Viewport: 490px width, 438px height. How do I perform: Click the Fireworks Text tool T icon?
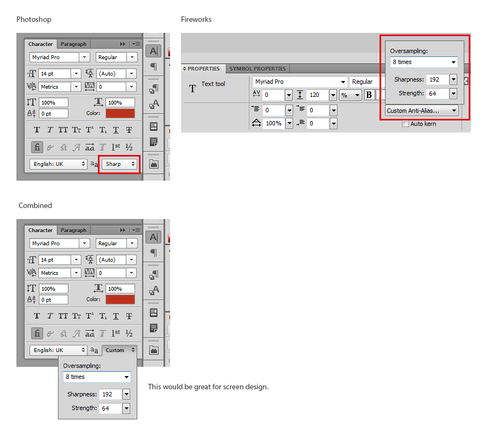tap(192, 89)
